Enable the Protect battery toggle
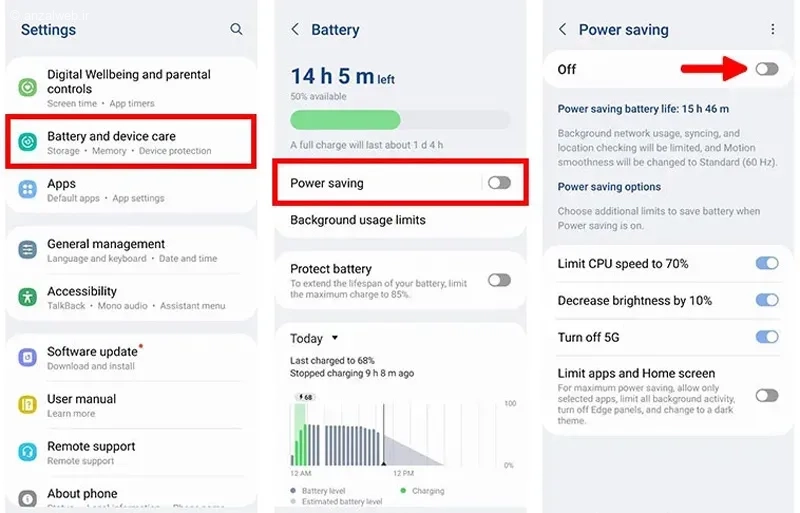 pos(499,280)
